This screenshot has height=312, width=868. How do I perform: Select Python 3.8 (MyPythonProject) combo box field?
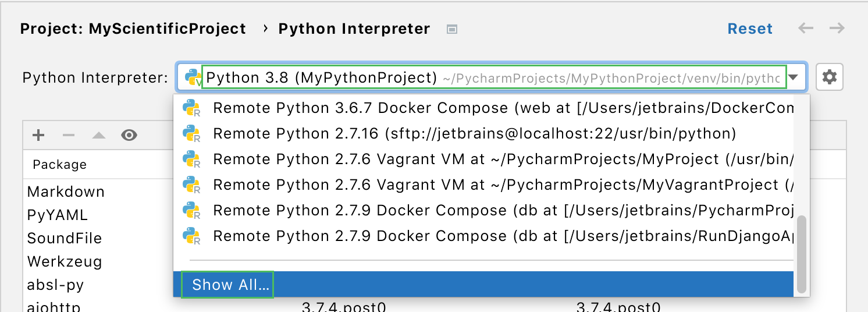pyautogui.click(x=493, y=77)
